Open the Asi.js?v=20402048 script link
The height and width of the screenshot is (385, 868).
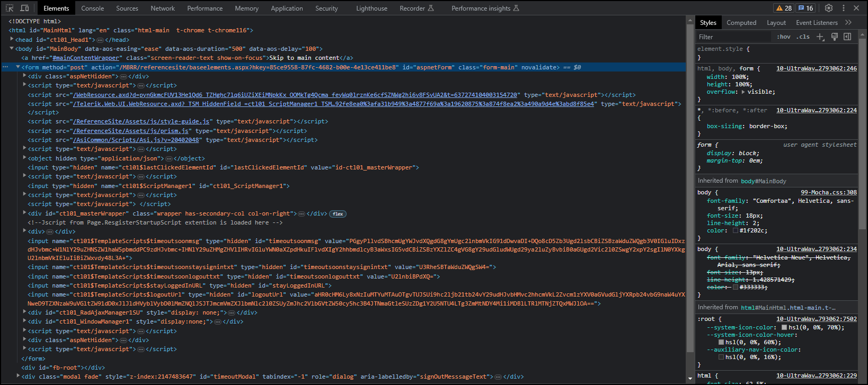(136, 140)
